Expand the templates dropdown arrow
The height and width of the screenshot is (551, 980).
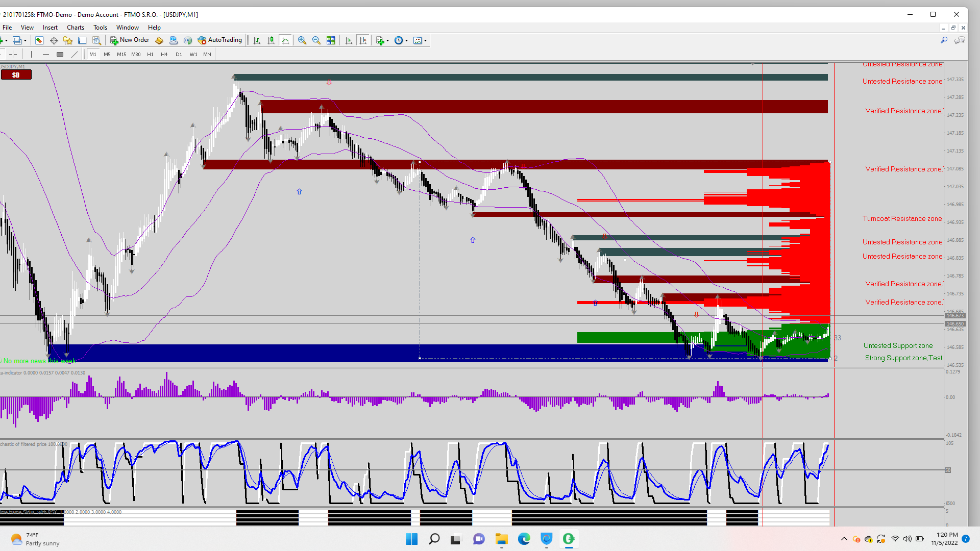tap(425, 41)
